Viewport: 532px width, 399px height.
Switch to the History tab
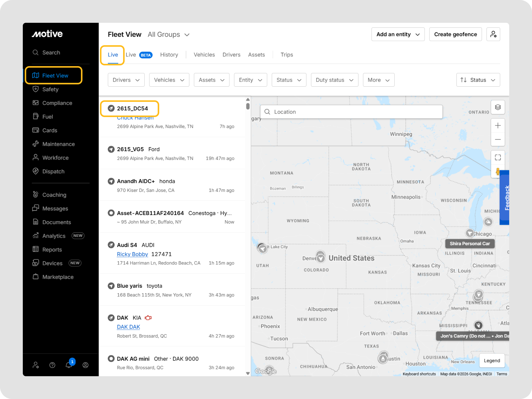pyautogui.click(x=169, y=55)
